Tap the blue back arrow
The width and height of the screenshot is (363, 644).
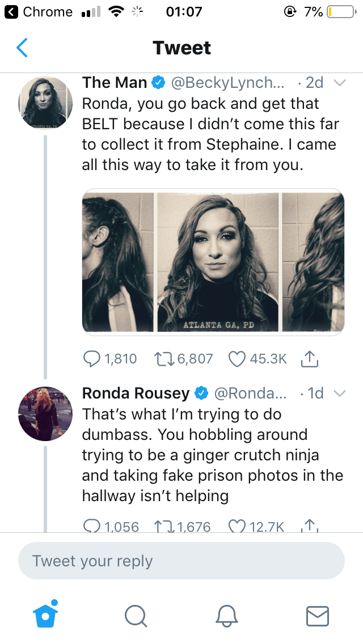22,48
